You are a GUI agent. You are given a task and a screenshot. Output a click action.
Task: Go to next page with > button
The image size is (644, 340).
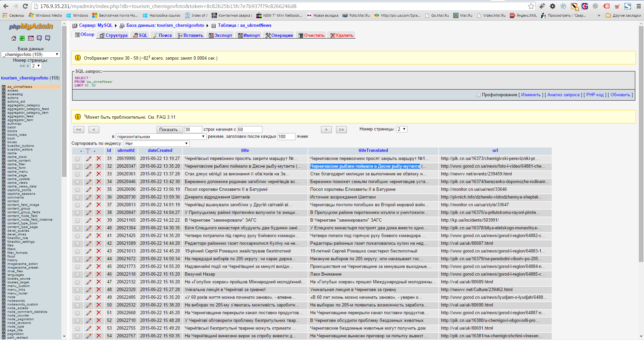[x=326, y=129]
